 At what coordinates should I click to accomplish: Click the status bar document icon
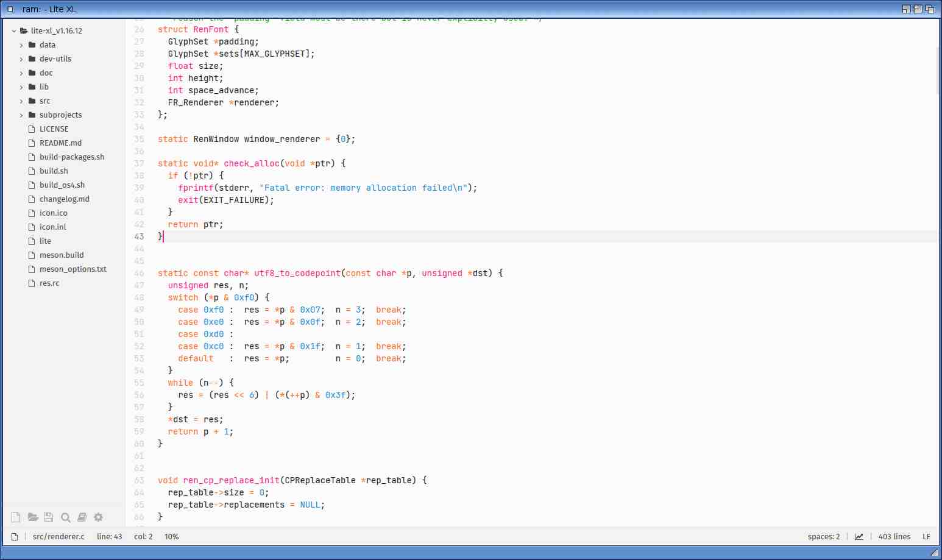click(x=15, y=537)
